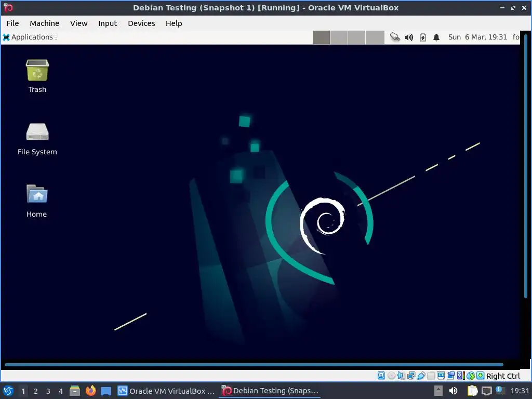532x399 pixels.
Task: Click the host network ethernet tray icon
Action: tap(486, 391)
